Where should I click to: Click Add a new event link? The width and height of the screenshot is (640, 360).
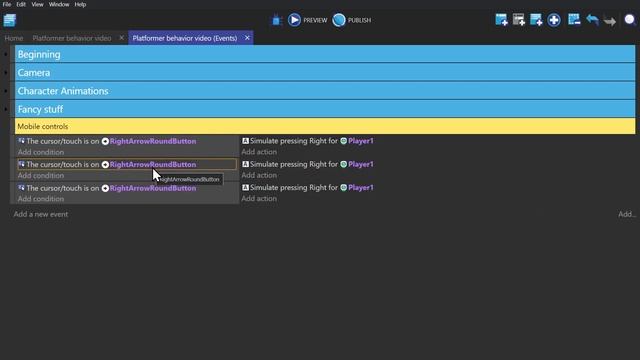[x=41, y=214]
